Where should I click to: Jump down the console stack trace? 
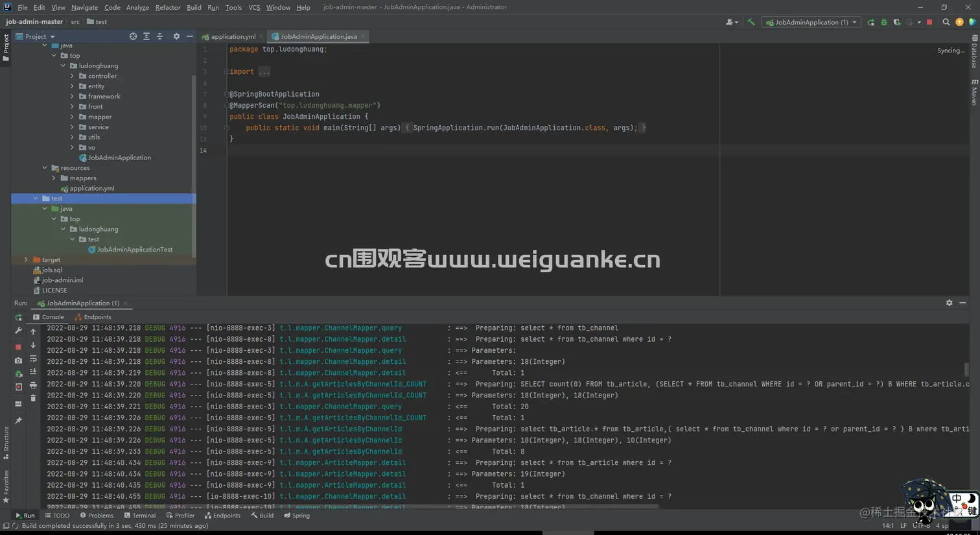[33, 345]
